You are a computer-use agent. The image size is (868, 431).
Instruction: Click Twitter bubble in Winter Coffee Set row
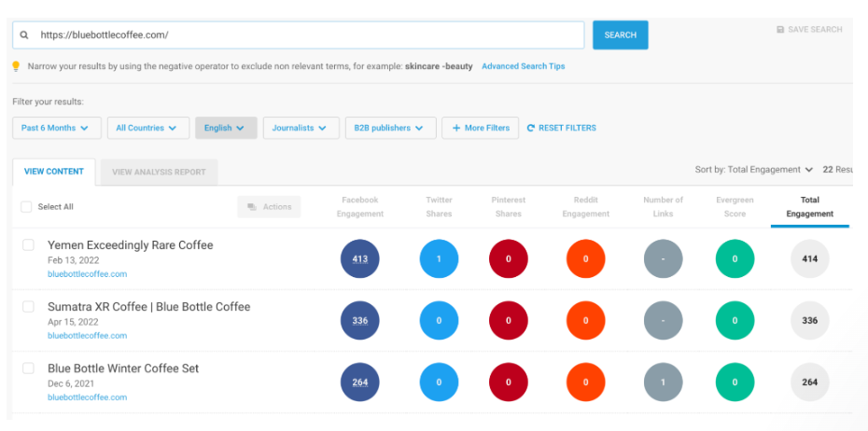[439, 382]
